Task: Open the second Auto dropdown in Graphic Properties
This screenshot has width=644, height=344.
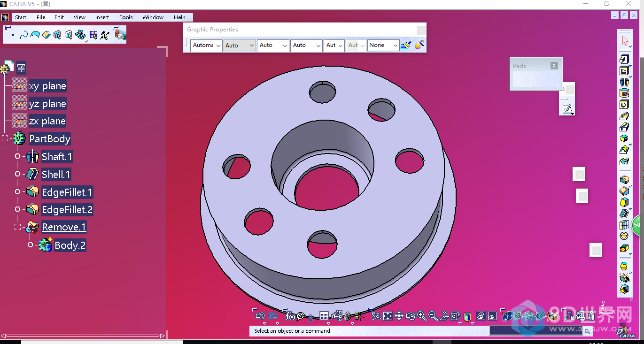Action: (239, 45)
